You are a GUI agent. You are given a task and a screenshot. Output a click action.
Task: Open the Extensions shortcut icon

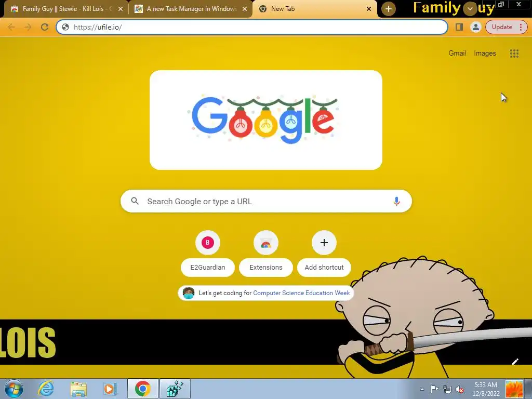266,243
